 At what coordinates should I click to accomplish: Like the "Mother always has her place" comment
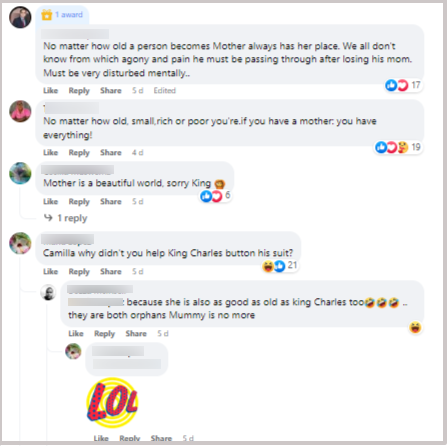click(x=50, y=90)
